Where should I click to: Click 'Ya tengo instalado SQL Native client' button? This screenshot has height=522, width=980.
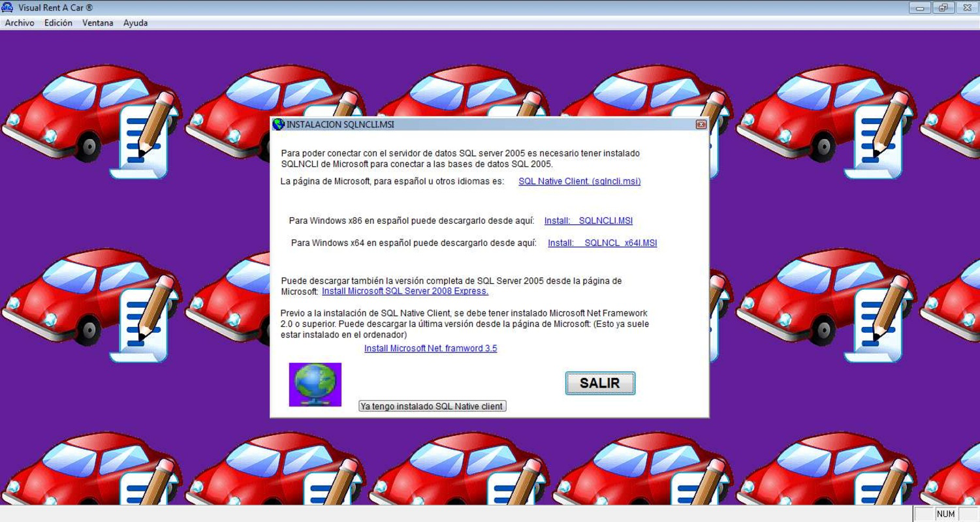pos(432,406)
